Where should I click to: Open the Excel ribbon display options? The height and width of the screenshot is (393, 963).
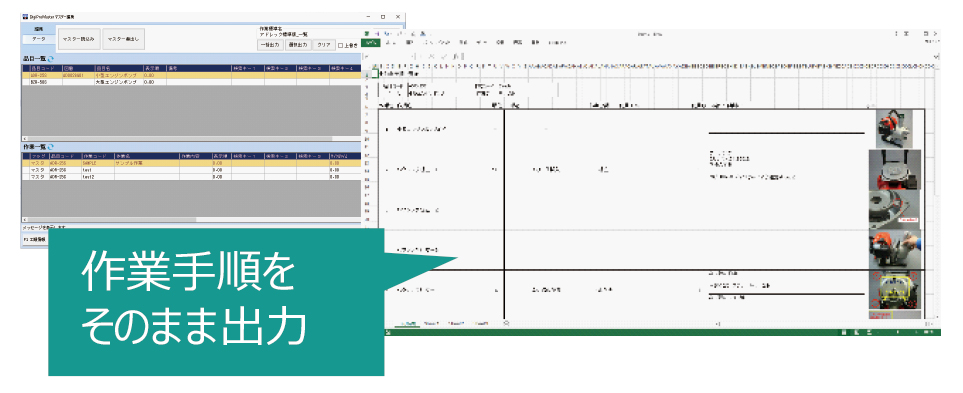(906, 33)
